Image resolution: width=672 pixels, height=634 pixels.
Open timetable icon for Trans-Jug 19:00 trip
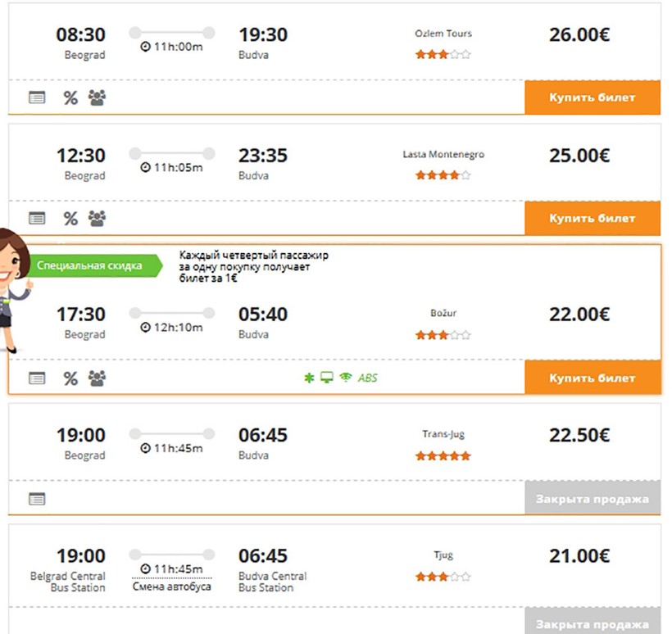[37, 499]
